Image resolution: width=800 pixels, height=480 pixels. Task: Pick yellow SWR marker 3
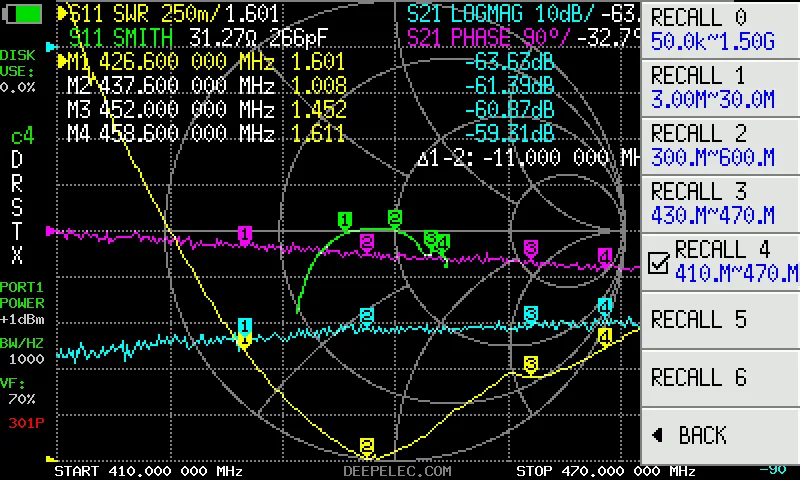(531, 365)
